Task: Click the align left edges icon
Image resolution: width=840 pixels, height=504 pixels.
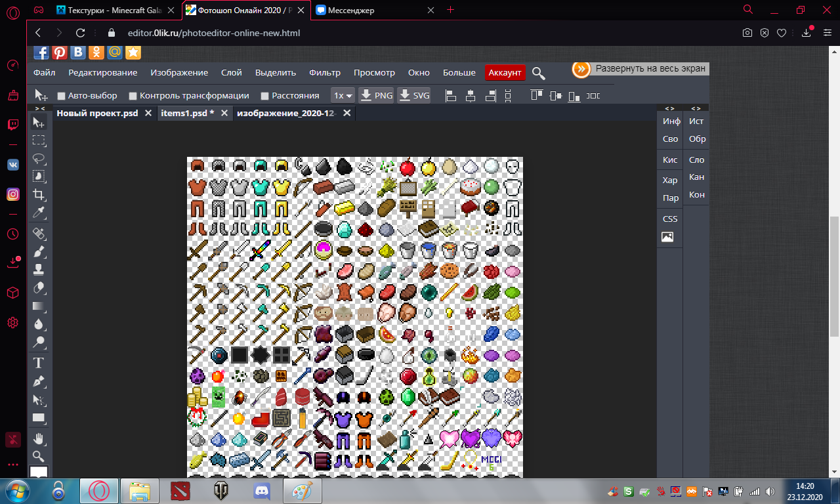Action: point(451,96)
